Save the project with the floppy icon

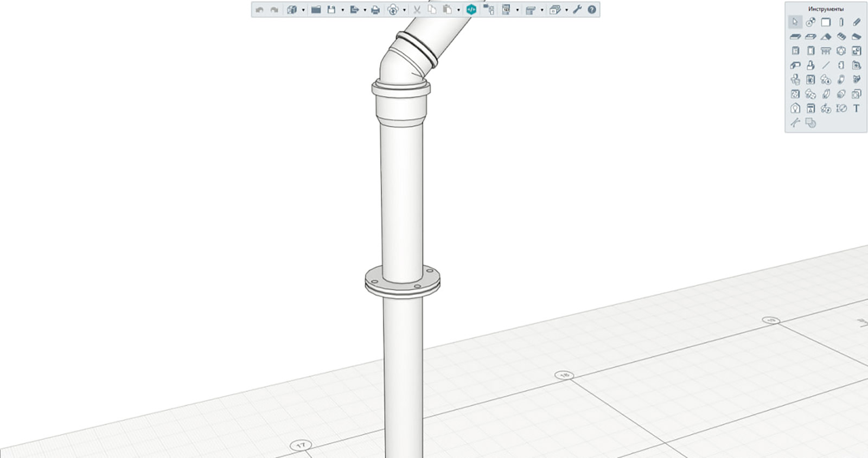331,10
